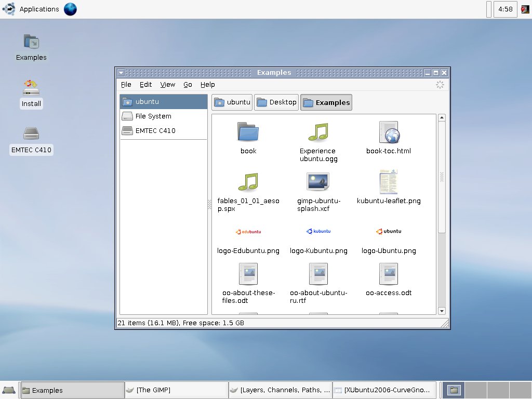Viewport: 532px width, 399px height.
Task: Open the Help menu
Action: point(207,85)
